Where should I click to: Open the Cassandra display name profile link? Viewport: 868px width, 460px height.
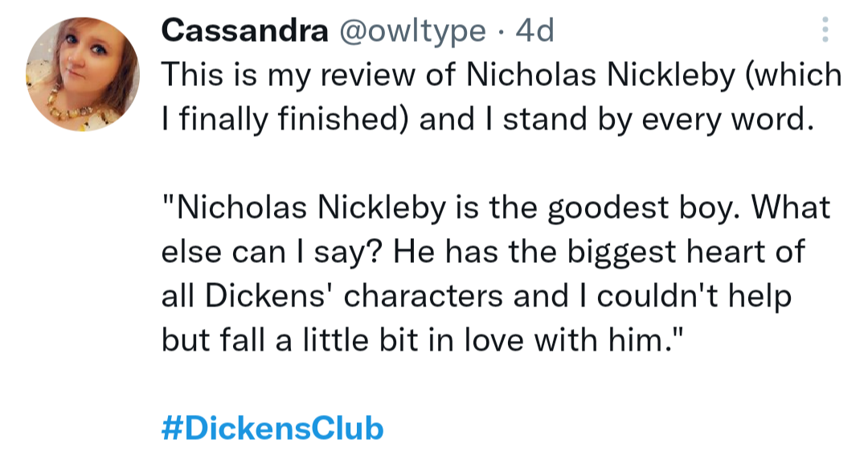click(x=244, y=31)
